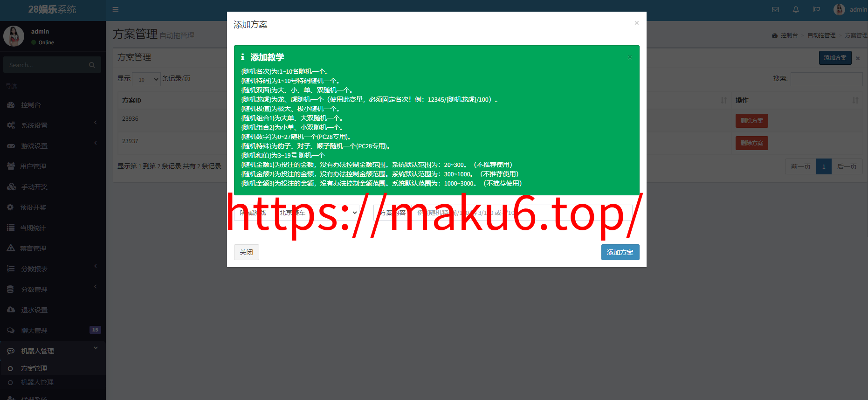Click the admin avatar in top bar
Screen dimensions: 868x400
(839, 9)
